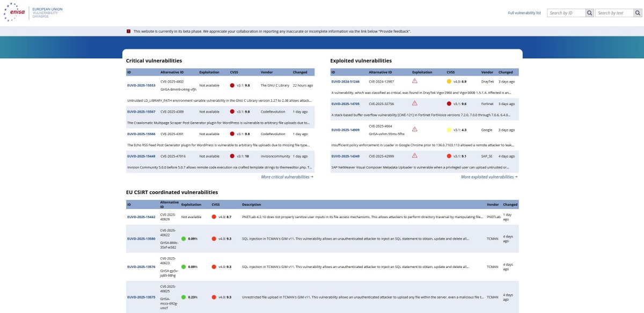
Task: Click the magnifier beside Search by text
Action: point(636,13)
